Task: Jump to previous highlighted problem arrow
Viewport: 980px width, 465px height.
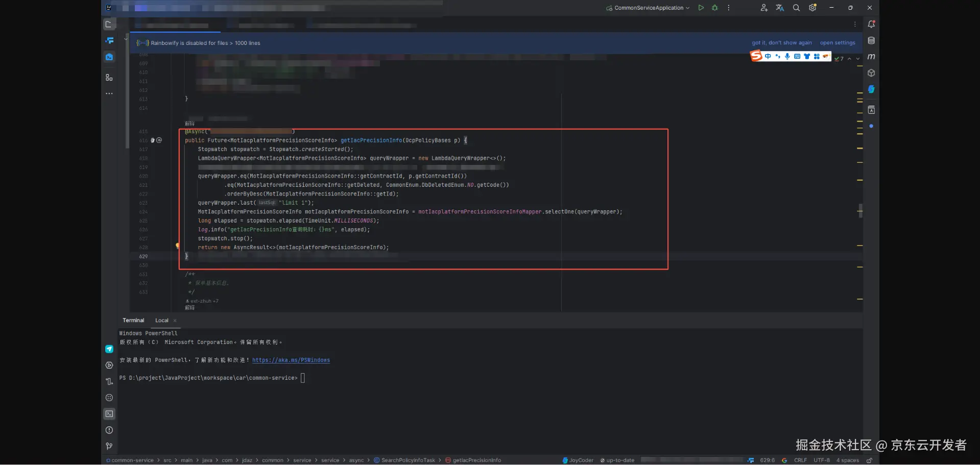Action: click(849, 59)
